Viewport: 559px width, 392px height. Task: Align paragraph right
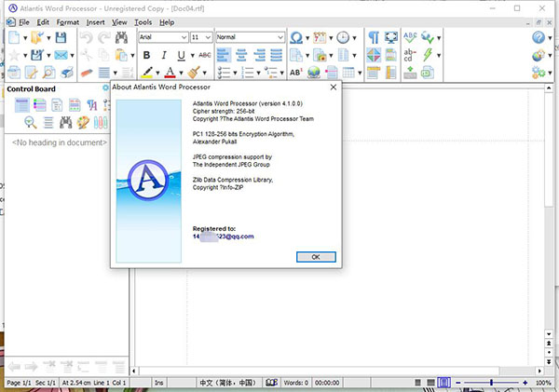pos(259,55)
